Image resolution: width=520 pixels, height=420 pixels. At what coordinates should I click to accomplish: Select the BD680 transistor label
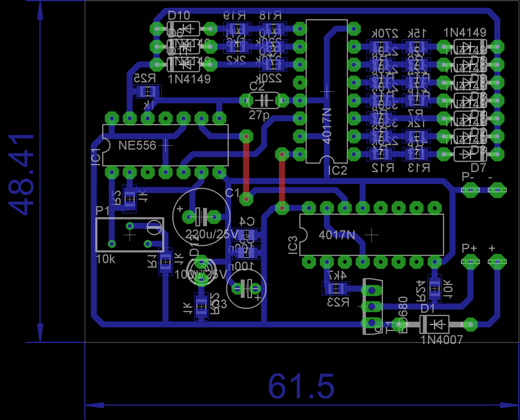click(403, 315)
